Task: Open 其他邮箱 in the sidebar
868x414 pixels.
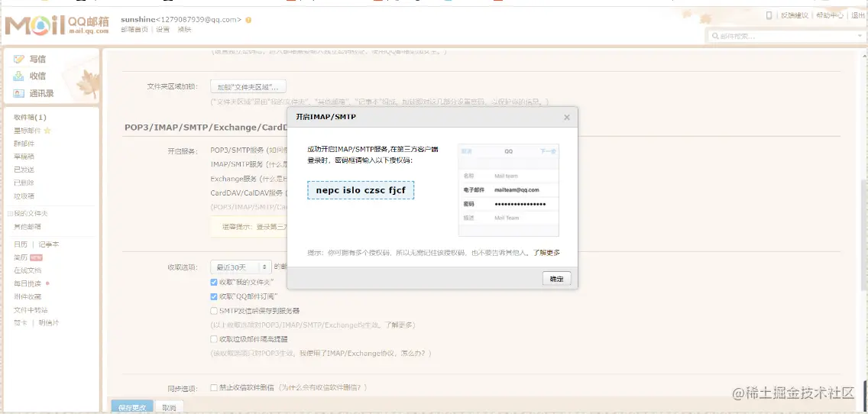Action: [28, 226]
